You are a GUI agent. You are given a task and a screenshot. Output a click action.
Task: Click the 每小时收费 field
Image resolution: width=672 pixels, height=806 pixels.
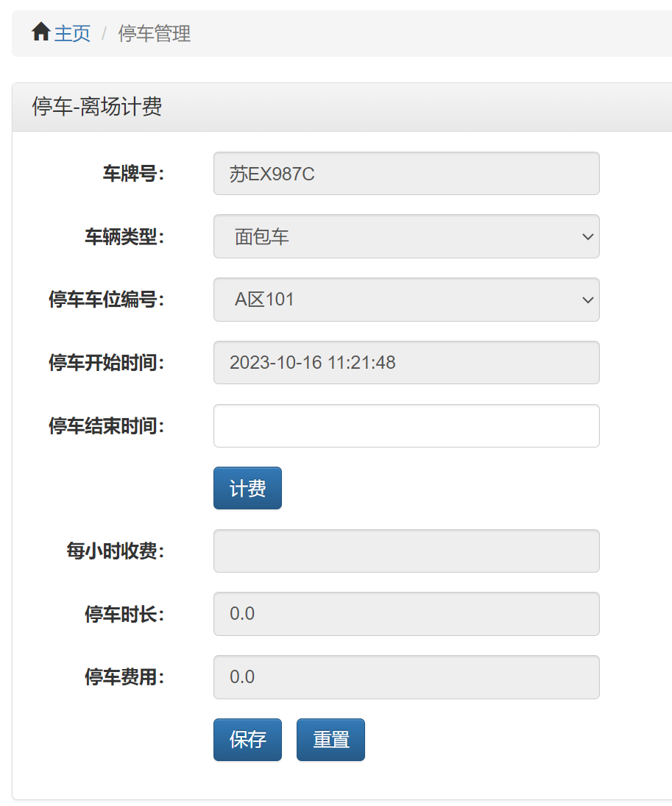[x=405, y=551]
